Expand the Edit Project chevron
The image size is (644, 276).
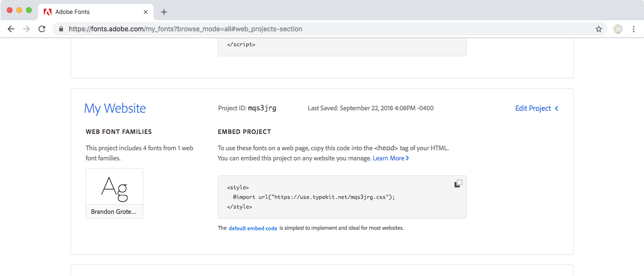click(x=556, y=108)
